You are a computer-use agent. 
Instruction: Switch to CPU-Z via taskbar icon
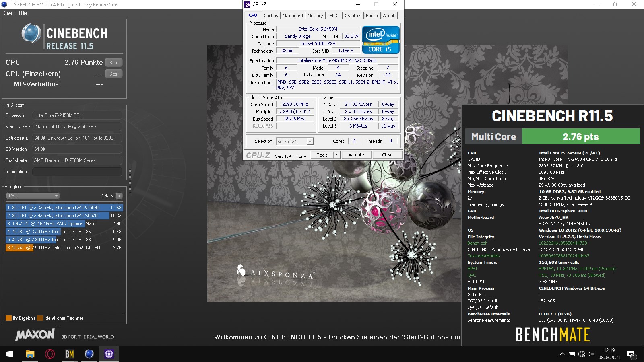coord(109,354)
